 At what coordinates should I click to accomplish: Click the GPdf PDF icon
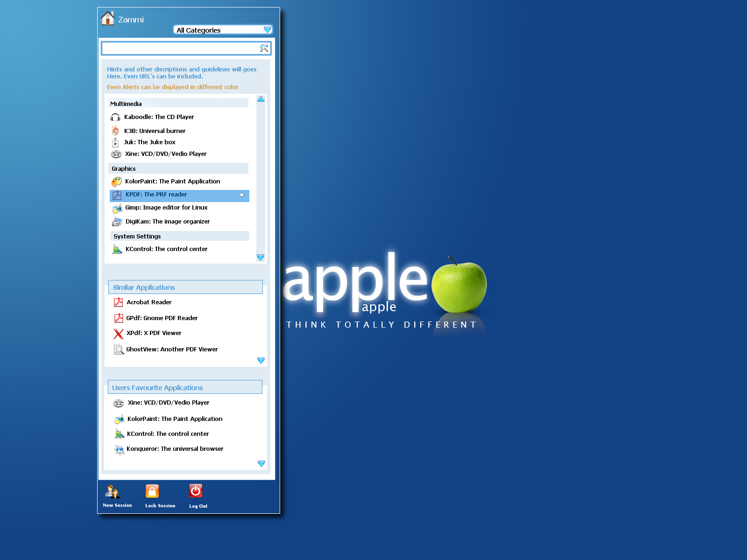tap(119, 318)
